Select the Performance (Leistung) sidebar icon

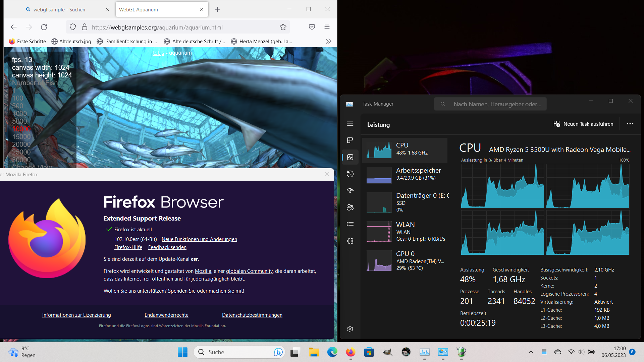pyautogui.click(x=350, y=157)
